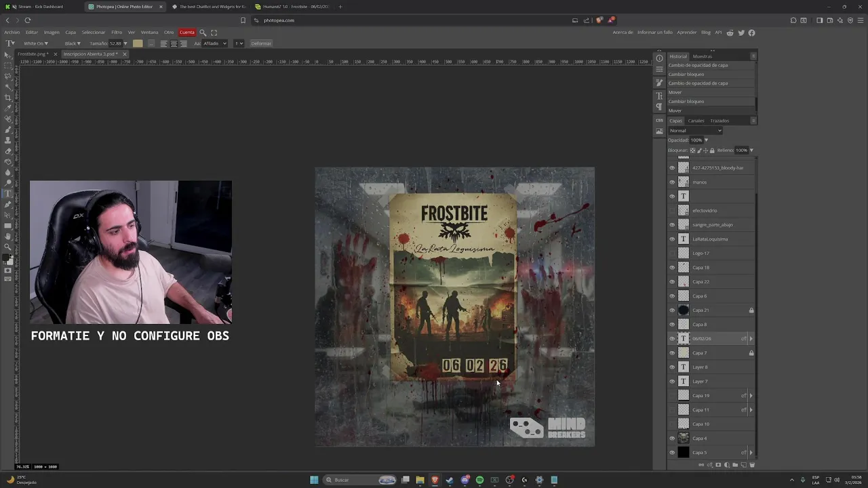Expand effects of the Capa 5 layer

(x=751, y=453)
